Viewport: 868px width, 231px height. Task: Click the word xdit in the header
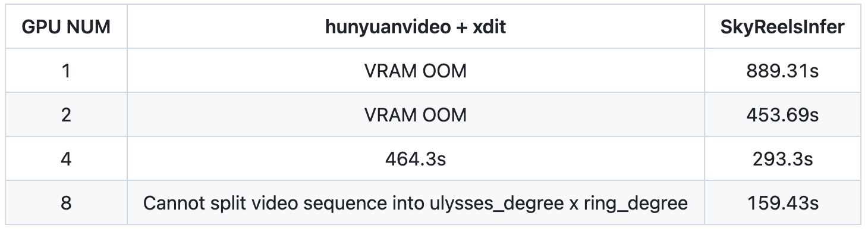489,27
